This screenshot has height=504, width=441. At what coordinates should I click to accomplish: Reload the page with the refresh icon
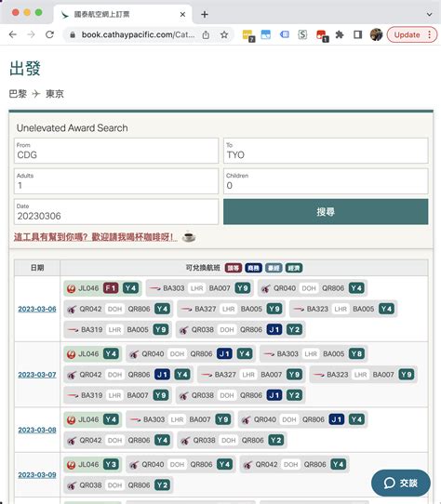tap(49, 34)
